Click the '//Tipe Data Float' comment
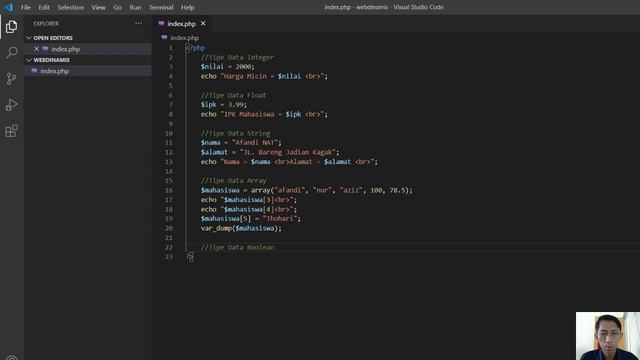 point(233,95)
